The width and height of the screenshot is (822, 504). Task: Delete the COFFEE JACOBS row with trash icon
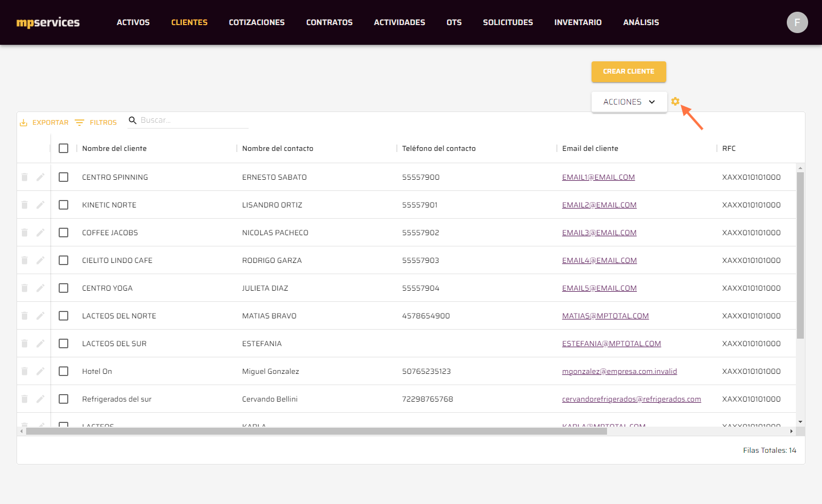click(25, 233)
